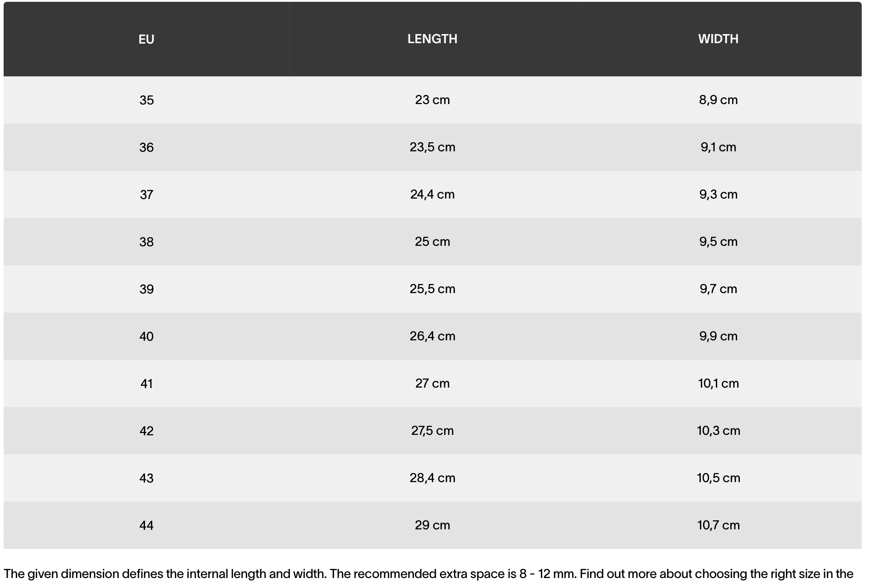Click the 8,9 cm width cell

718,100
